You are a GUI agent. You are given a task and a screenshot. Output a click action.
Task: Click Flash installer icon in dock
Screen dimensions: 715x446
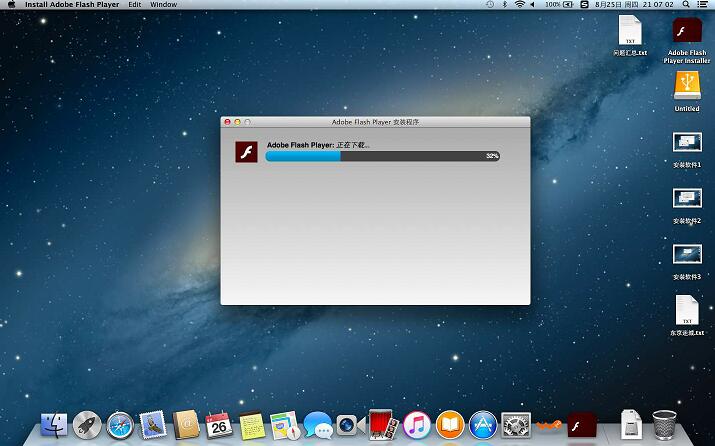tap(582, 426)
